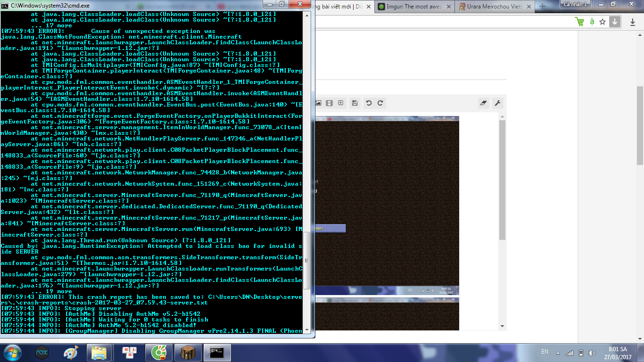This screenshot has height=362, width=644.
Task: Click the 'Cause of unexpected exception was' error line
Action: click(x=108, y=31)
